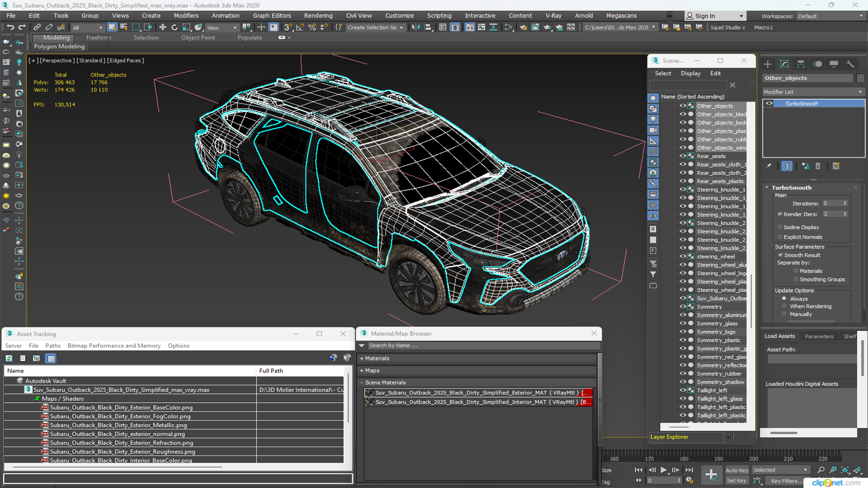868x488 pixels.
Task: Open Bitmap Performance and Memory menu
Action: [114, 346]
